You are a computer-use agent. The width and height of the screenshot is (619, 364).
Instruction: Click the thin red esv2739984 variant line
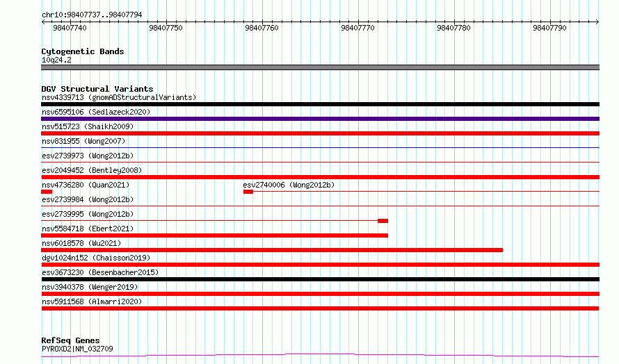coord(320,206)
